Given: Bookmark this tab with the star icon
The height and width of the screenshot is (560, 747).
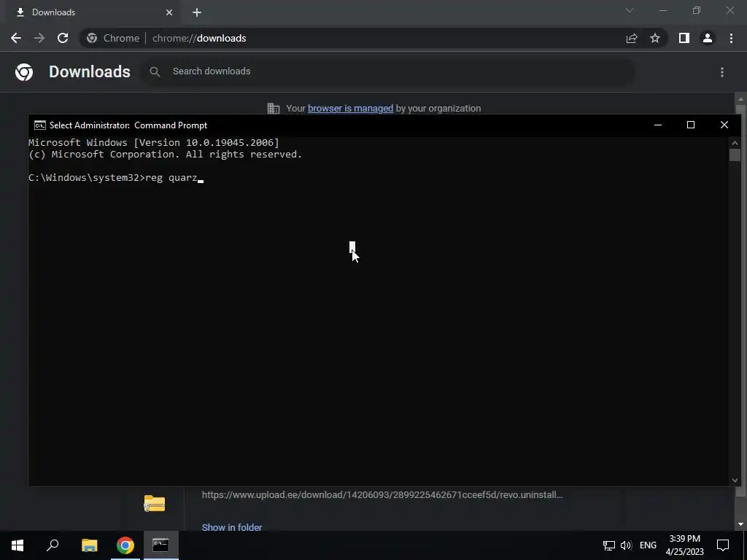Looking at the screenshot, I should tap(655, 38).
